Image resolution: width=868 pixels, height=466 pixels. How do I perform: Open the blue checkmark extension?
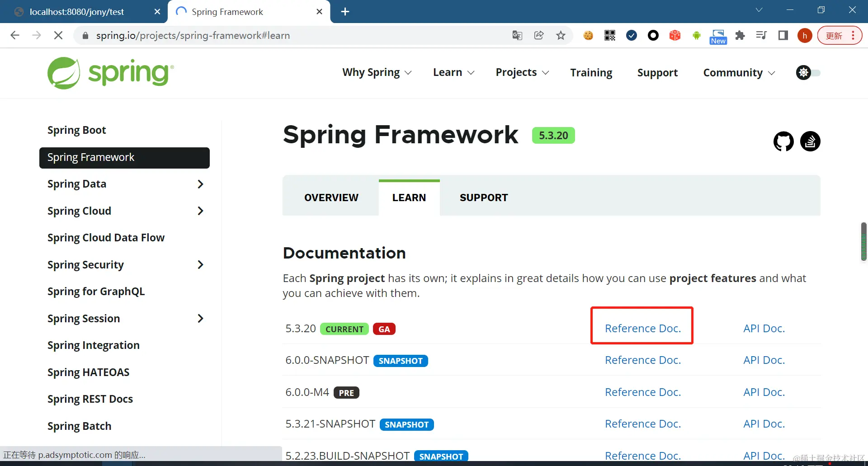pyautogui.click(x=632, y=35)
